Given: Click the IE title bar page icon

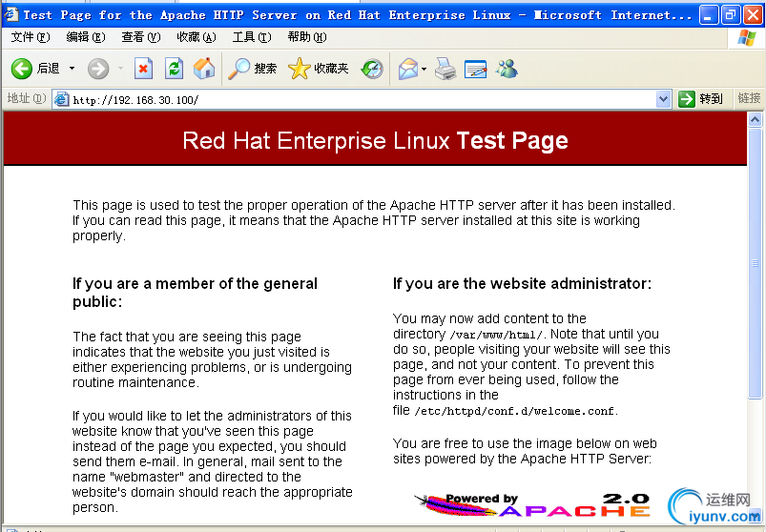Looking at the screenshot, I should pyautogui.click(x=11, y=14).
